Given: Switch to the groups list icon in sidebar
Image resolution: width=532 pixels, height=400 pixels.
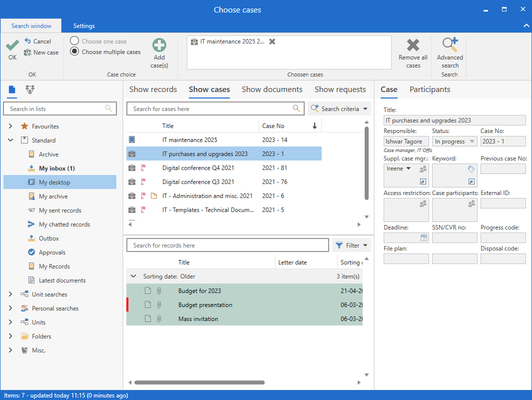Looking at the screenshot, I should (30, 90).
